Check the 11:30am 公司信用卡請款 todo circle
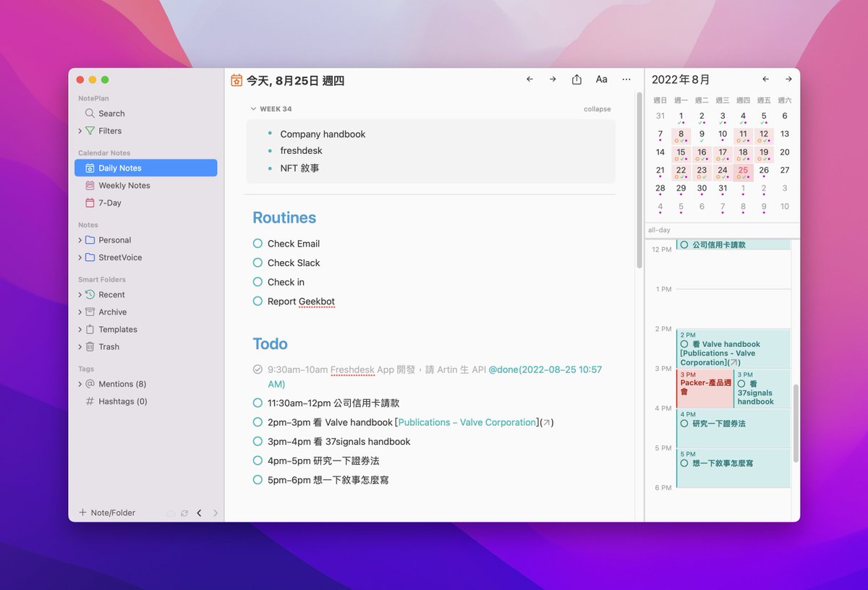Viewport: 868px width, 590px height. (x=258, y=403)
